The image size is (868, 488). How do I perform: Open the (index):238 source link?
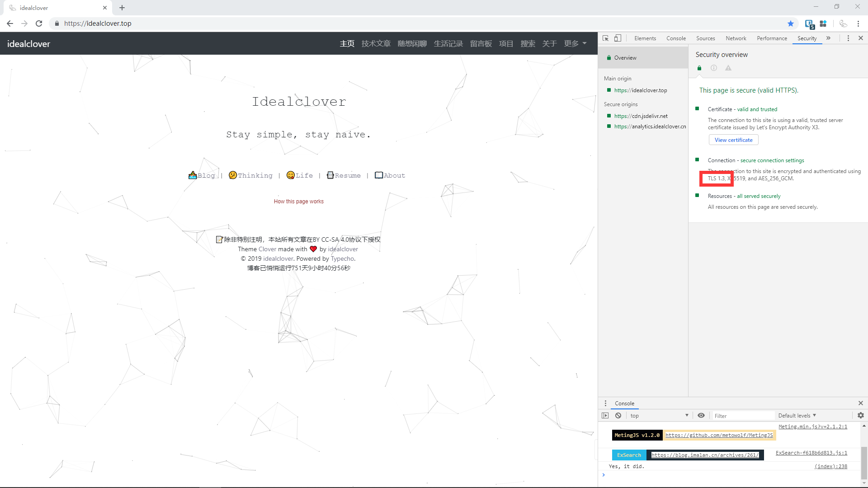[831, 466]
